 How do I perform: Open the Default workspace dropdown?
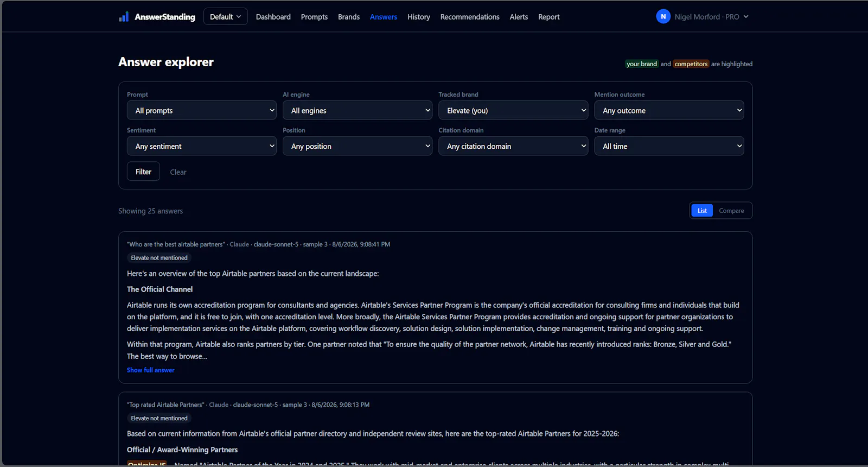[225, 17]
